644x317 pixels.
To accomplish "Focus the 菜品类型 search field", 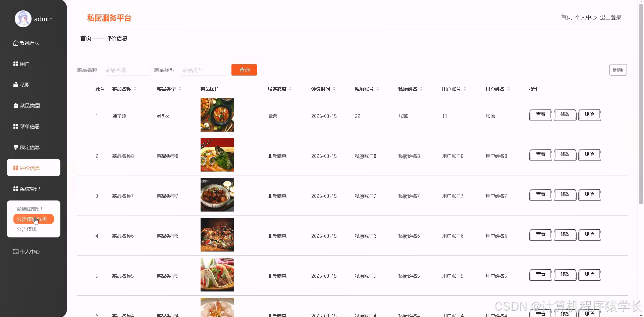I will point(203,70).
